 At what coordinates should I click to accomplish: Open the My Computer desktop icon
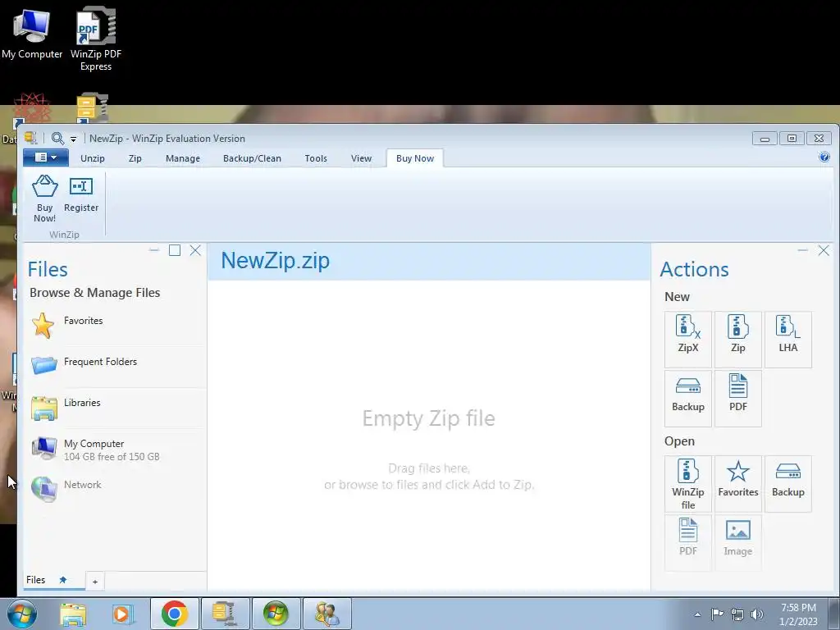(32, 34)
